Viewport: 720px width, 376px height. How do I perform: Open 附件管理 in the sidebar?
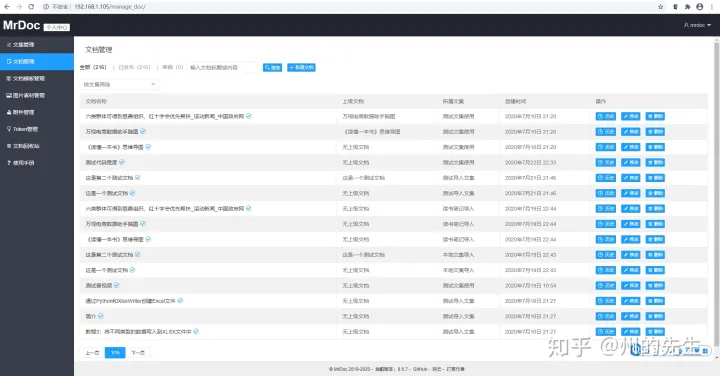(x=37, y=112)
